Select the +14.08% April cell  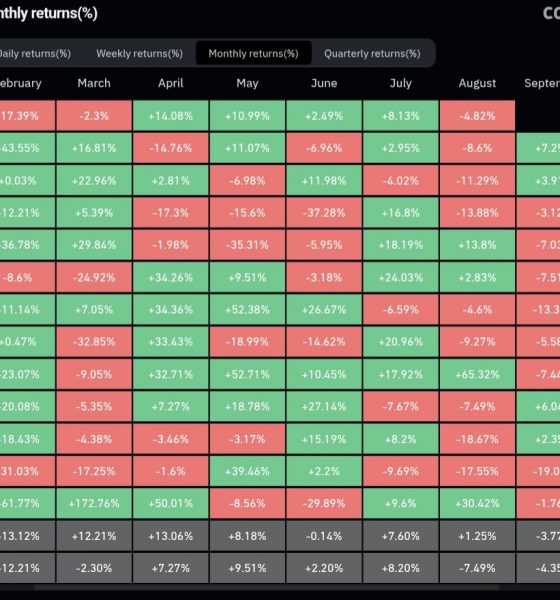pos(171,116)
